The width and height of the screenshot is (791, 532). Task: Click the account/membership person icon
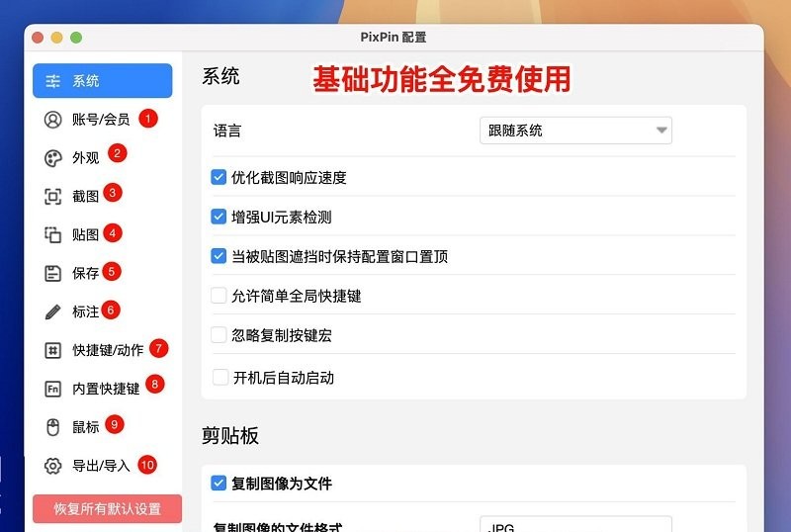tap(53, 120)
